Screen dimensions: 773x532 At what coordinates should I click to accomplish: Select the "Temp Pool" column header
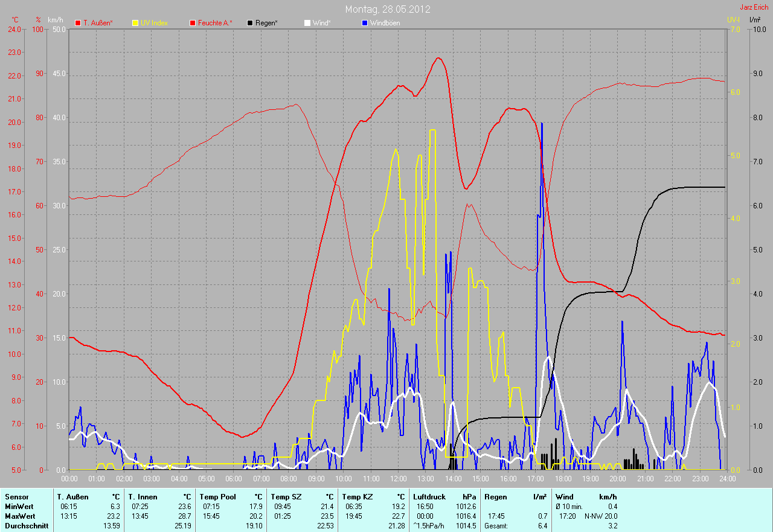(x=218, y=497)
